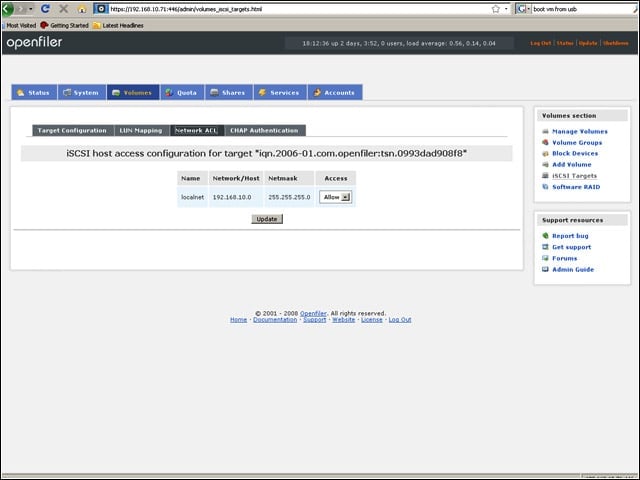
Task: Open the back-forward history dropdown arrow
Action: click(31, 9)
